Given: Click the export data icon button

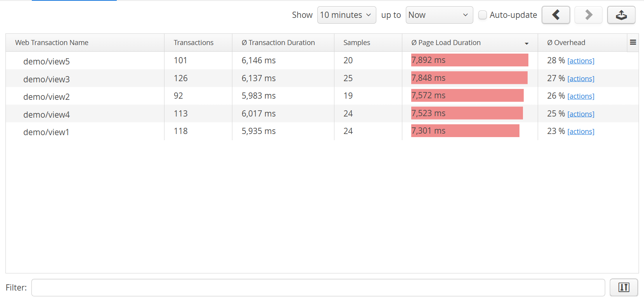Looking at the screenshot, I should click(621, 15).
